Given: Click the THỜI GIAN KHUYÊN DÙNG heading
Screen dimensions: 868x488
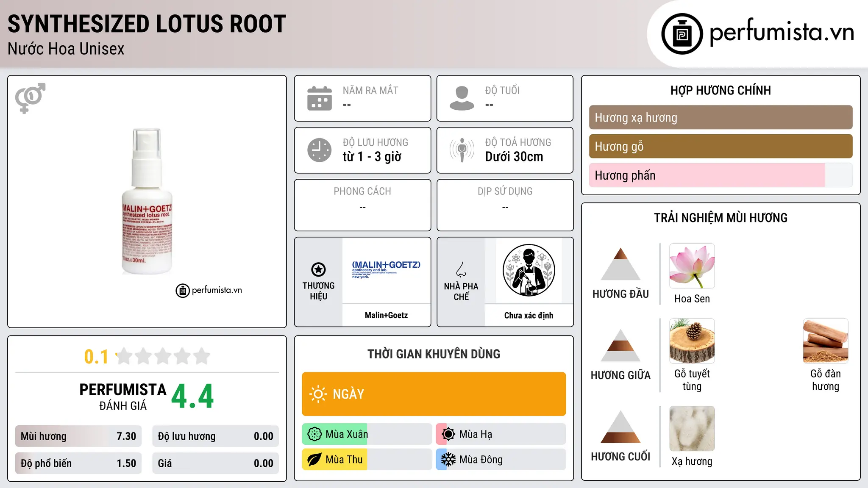Looking at the screenshot, I should coord(434,354).
